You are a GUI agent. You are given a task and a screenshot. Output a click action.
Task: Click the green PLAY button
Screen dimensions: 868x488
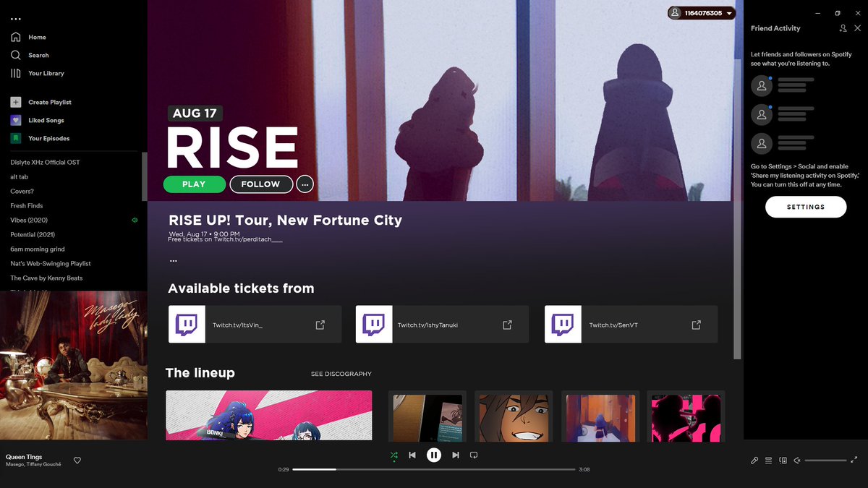tap(194, 184)
